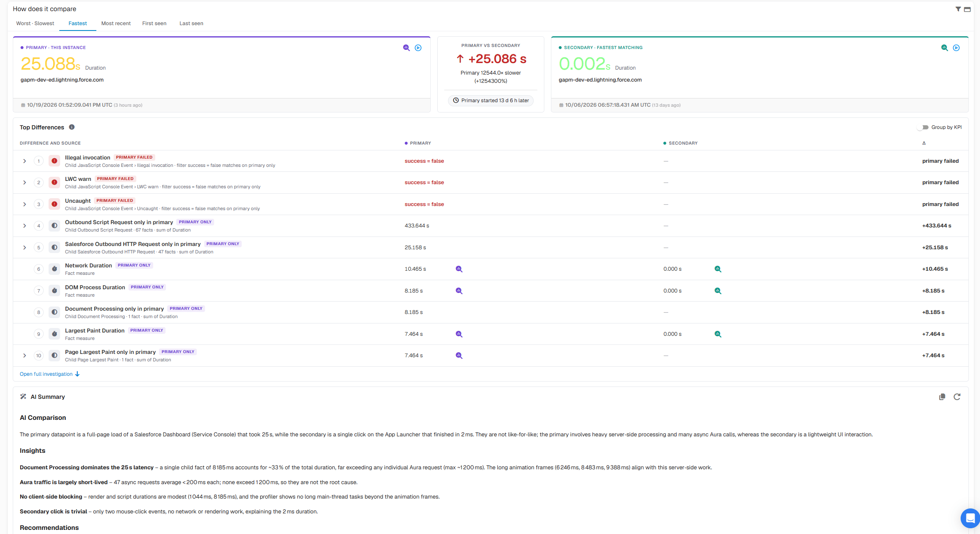Open the filter icon in panel header
The height and width of the screenshot is (534, 980).
click(x=958, y=9)
